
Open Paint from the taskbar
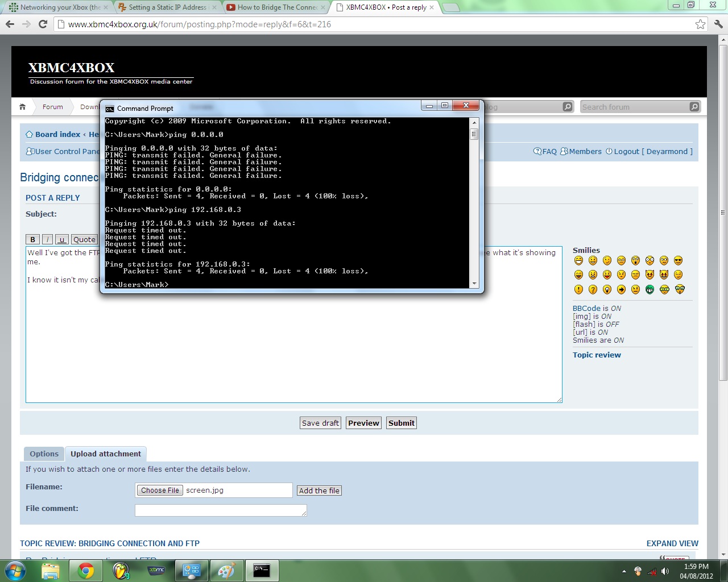click(x=227, y=571)
